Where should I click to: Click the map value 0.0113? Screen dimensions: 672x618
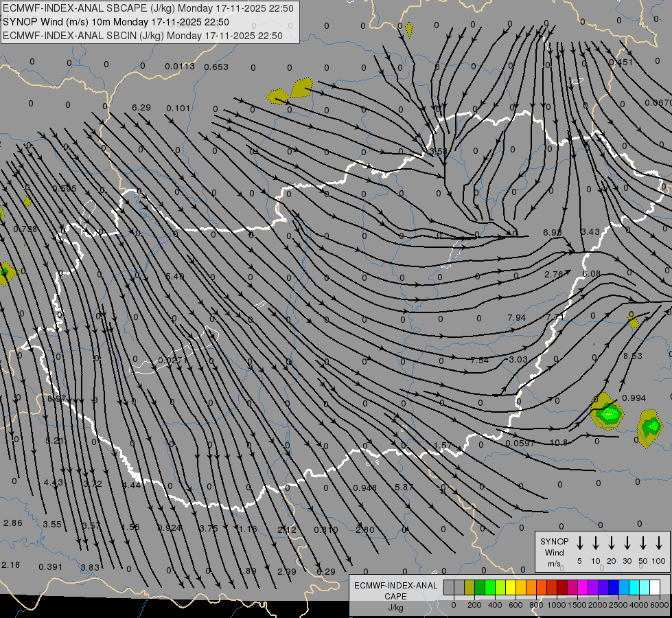tap(180, 66)
